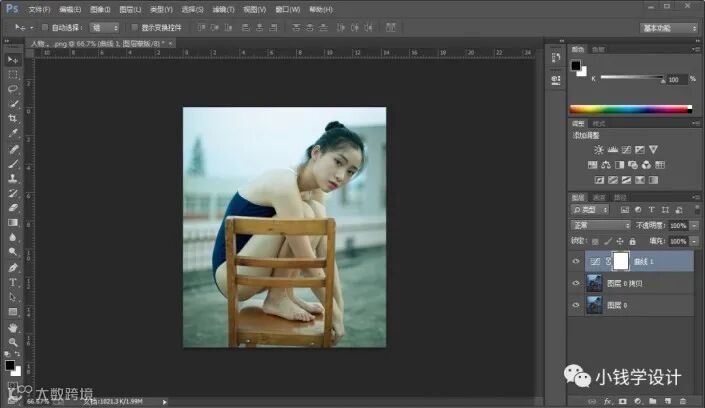The image size is (705, 408).
Task: Click the K value field showing 100
Action: tap(677, 80)
